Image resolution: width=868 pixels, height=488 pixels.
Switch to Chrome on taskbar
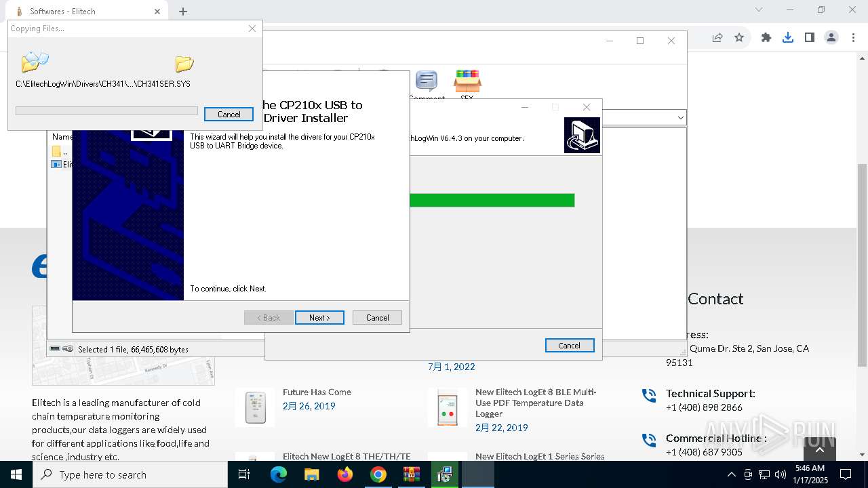[378, 474]
